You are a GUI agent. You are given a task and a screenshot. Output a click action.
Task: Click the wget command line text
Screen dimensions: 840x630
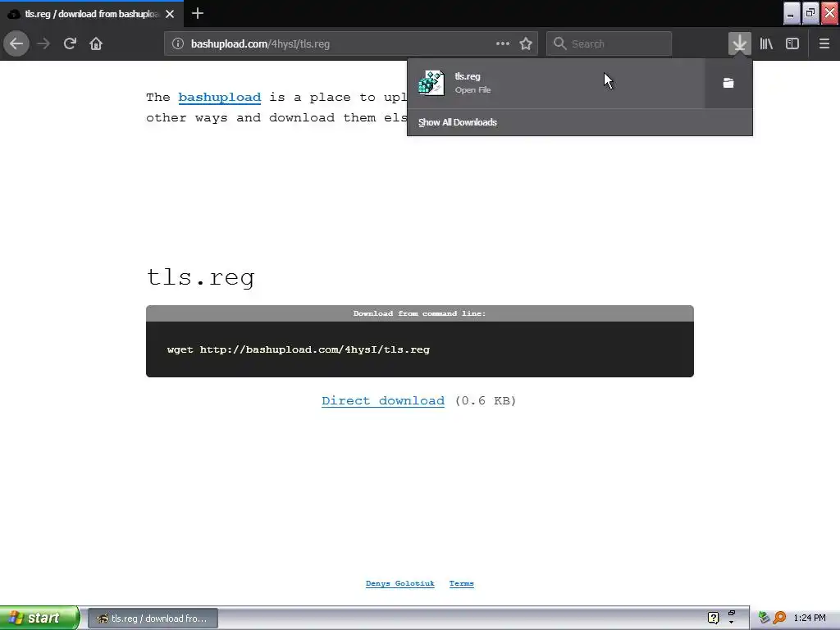(x=299, y=349)
